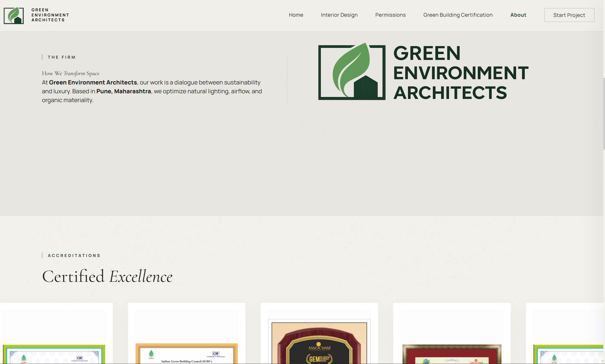Click the ACCREDITATIONS section label
Screen dimensions: 605x364
coord(74,256)
